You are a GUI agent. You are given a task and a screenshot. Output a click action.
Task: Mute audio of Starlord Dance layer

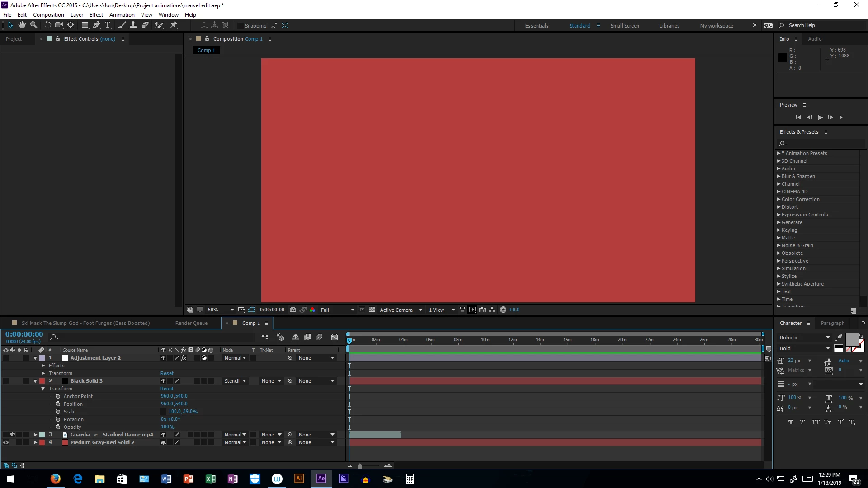click(x=12, y=435)
